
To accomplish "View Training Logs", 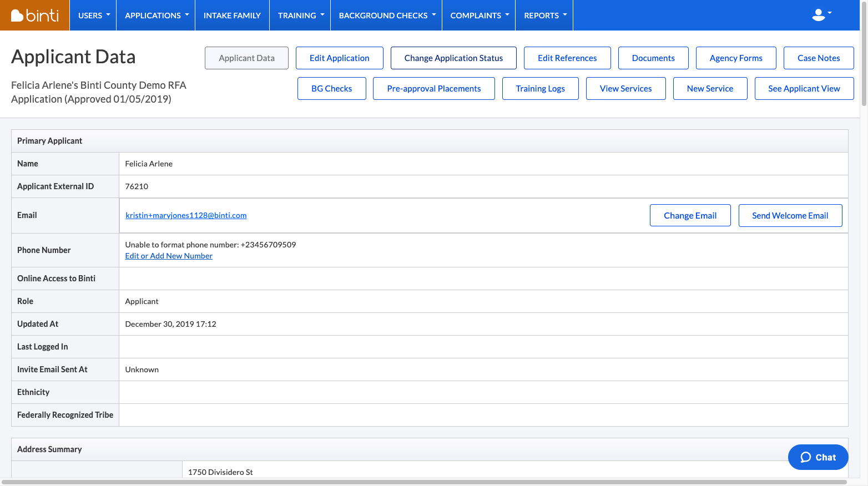I will [541, 89].
